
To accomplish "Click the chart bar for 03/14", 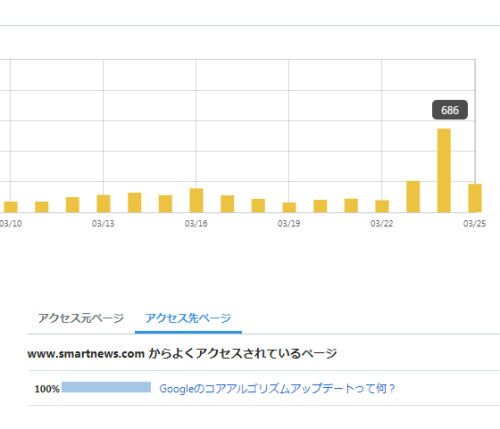I will point(134,203).
